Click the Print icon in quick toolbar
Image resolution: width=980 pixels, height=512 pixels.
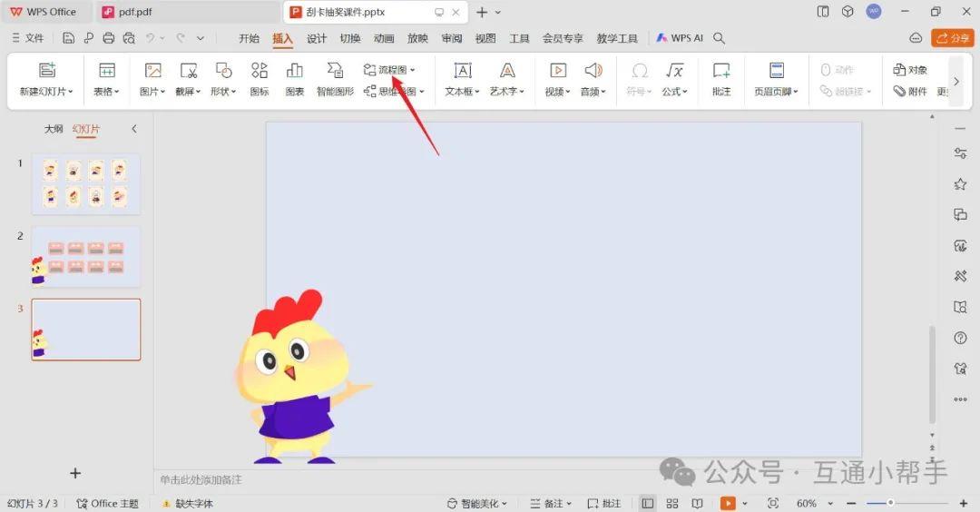[x=109, y=38]
